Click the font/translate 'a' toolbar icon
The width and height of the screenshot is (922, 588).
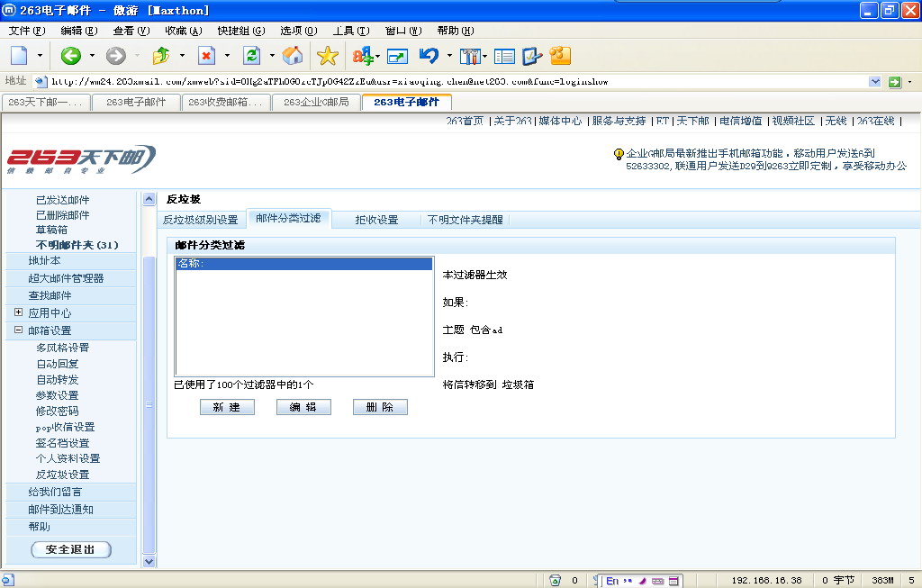coord(363,56)
